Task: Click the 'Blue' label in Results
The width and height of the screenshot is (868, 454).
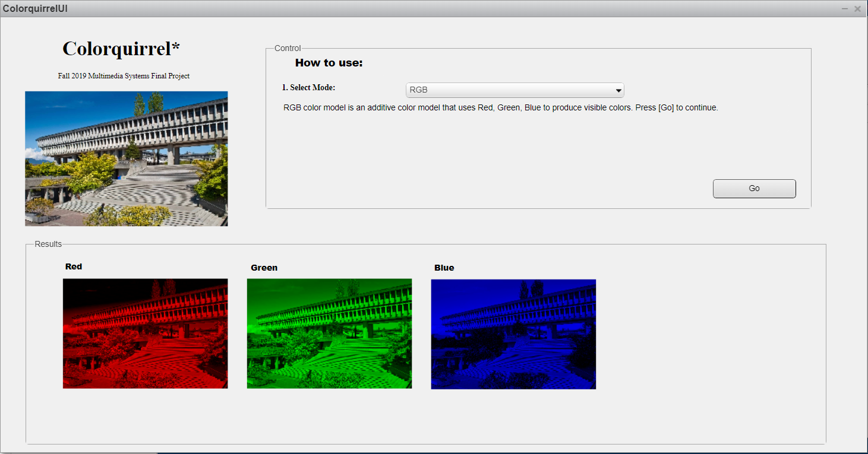Action: pos(444,268)
